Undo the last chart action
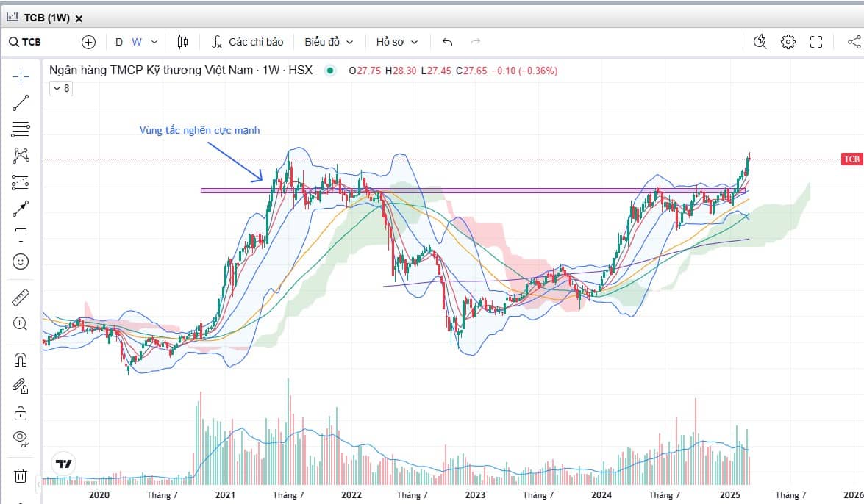The height and width of the screenshot is (504, 864). [x=447, y=42]
